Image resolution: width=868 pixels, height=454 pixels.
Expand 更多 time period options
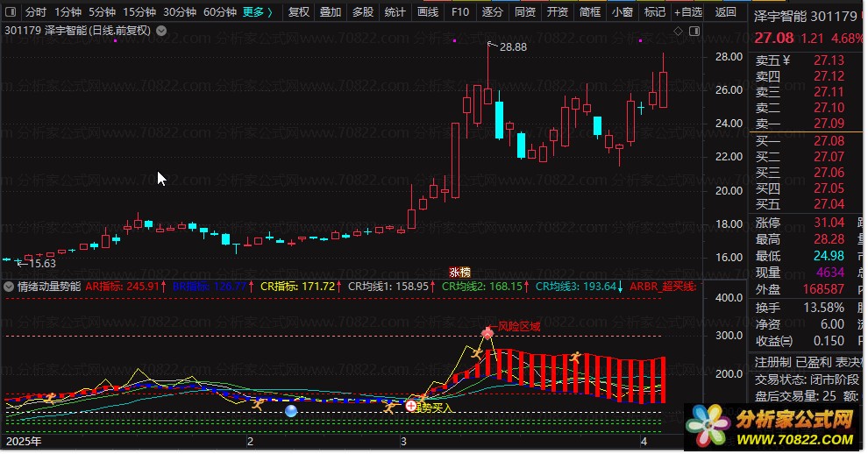[257, 12]
